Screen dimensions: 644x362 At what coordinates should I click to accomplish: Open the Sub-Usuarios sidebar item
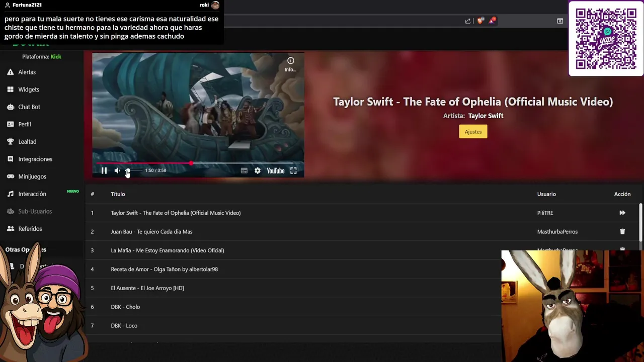coord(35,211)
